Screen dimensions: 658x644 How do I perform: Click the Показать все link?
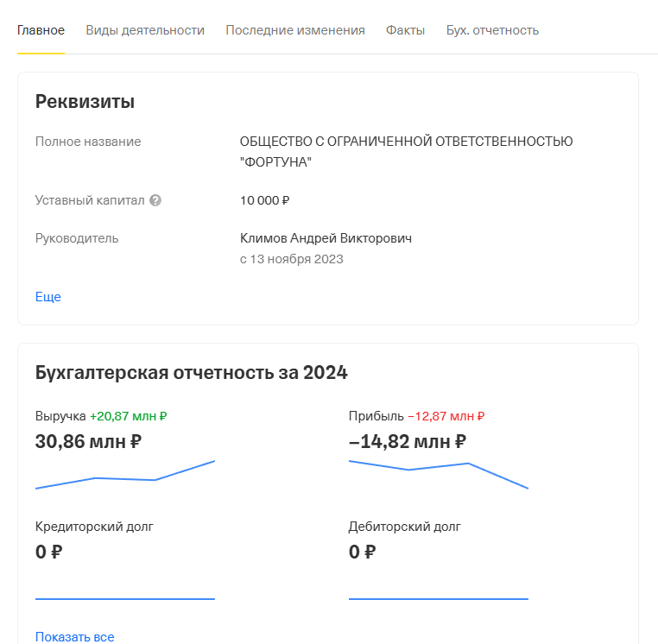tap(74, 637)
